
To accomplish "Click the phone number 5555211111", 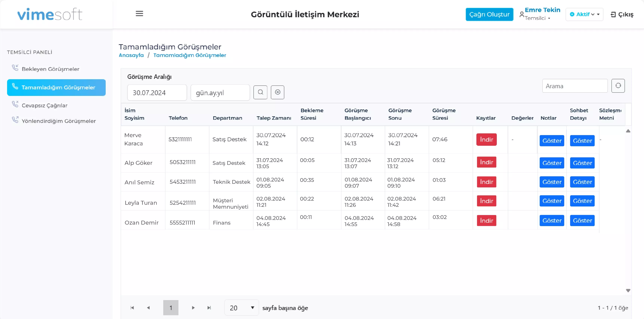I will click(x=182, y=223).
